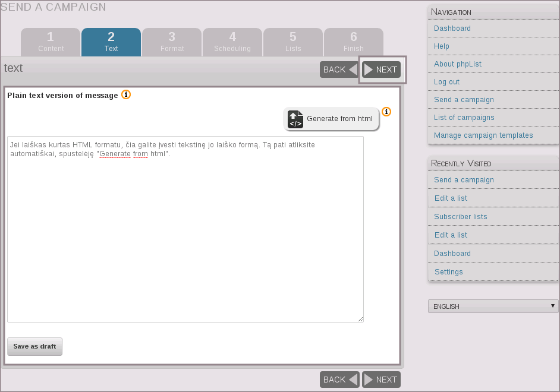Jump to step 6 Finish tab
560x392 pixels.
[x=354, y=42]
